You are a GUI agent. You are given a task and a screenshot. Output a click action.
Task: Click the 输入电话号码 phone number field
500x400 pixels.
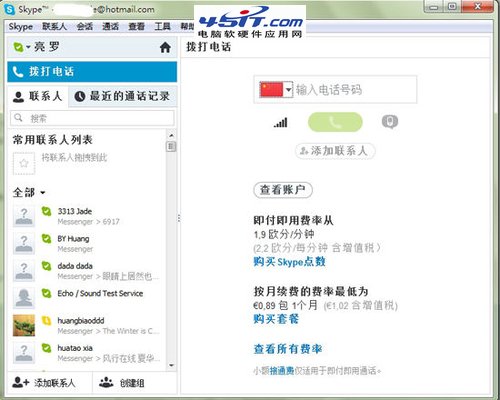tap(355, 90)
